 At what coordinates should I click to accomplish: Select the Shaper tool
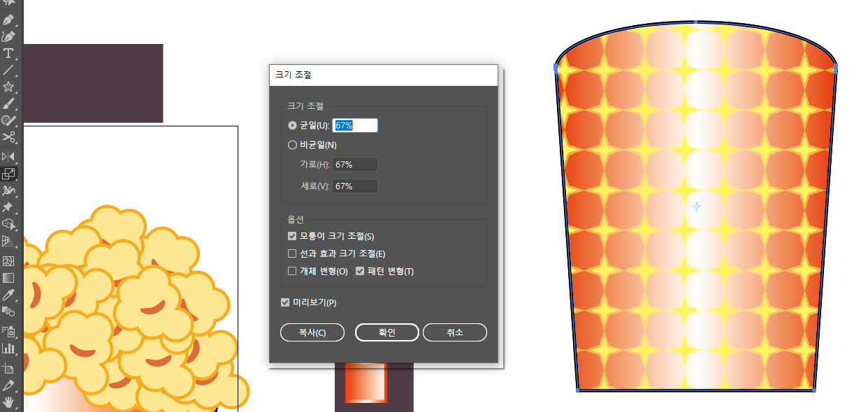pos(8,120)
